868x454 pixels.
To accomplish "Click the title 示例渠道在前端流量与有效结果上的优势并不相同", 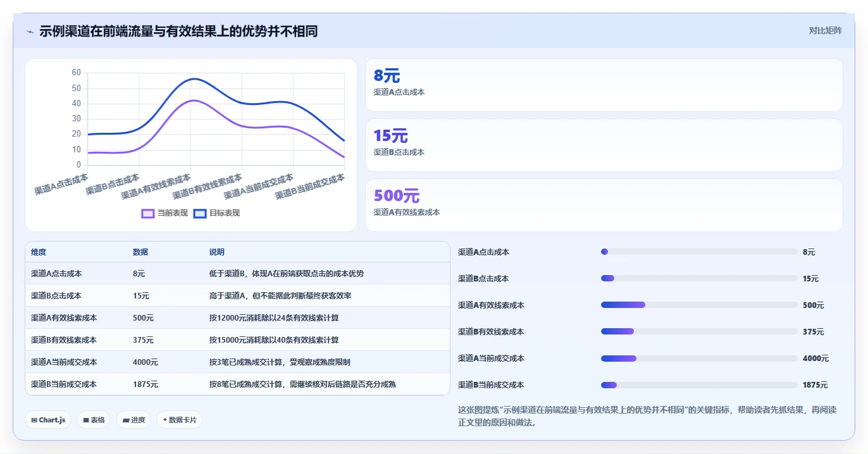I will (x=178, y=31).
